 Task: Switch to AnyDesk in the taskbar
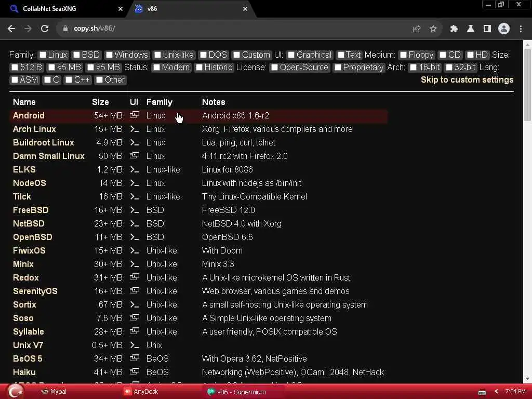pyautogui.click(x=141, y=392)
